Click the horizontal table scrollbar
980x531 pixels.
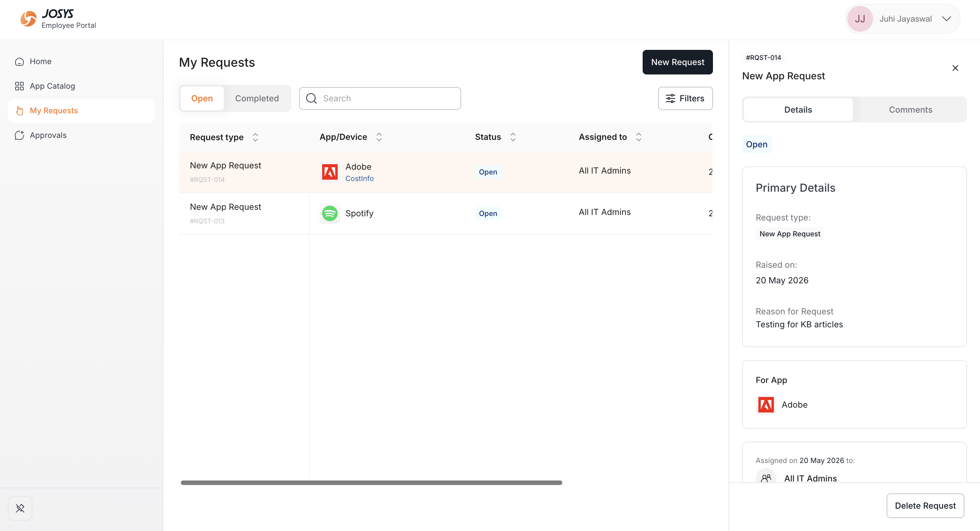[371, 482]
